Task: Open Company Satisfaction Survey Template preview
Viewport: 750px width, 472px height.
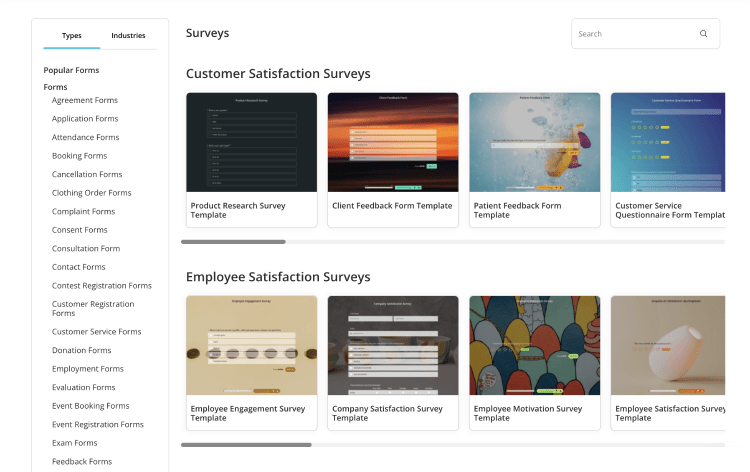Action: coord(393,345)
